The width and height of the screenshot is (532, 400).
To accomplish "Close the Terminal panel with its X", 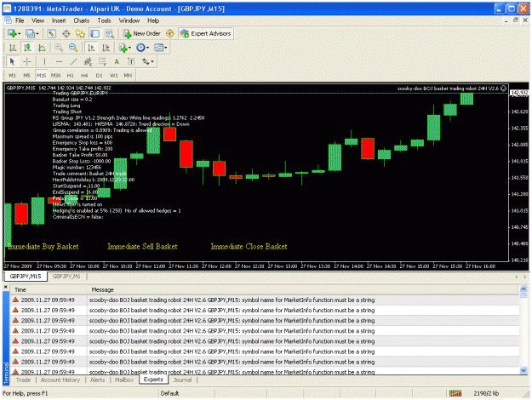I will 5,287.
